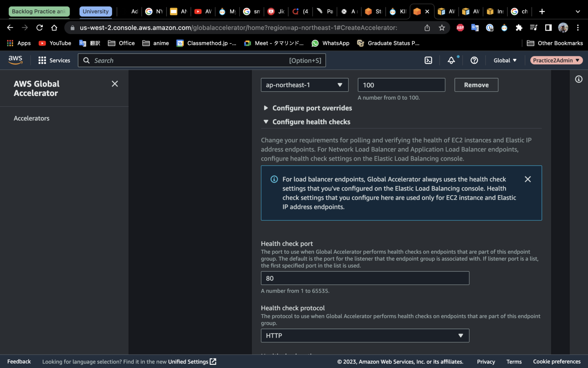Screen dimensions: 588x368
Task: Click the Adblock Plus extension icon
Action: [460, 28]
